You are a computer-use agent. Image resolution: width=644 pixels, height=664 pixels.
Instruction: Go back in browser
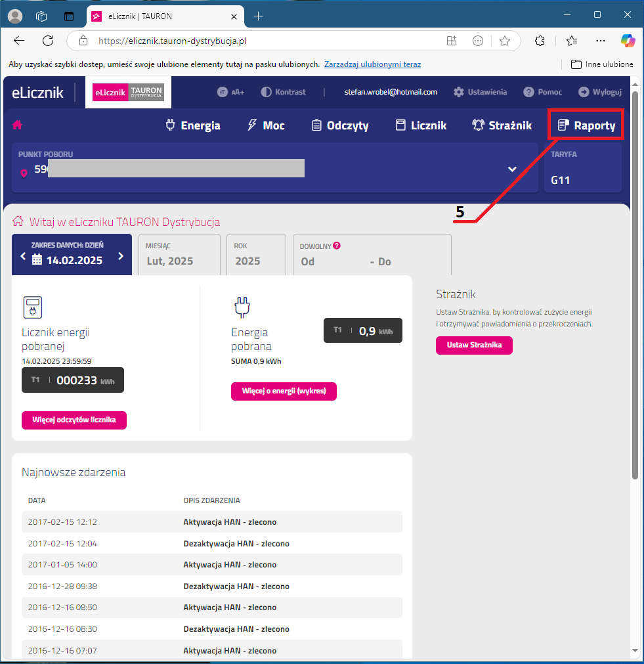(19, 41)
